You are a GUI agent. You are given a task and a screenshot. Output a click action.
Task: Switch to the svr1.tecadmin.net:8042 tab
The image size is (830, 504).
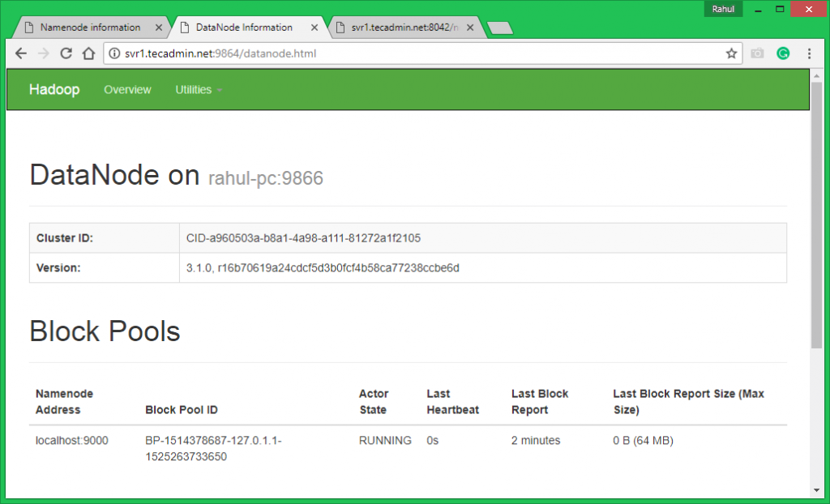[404, 28]
